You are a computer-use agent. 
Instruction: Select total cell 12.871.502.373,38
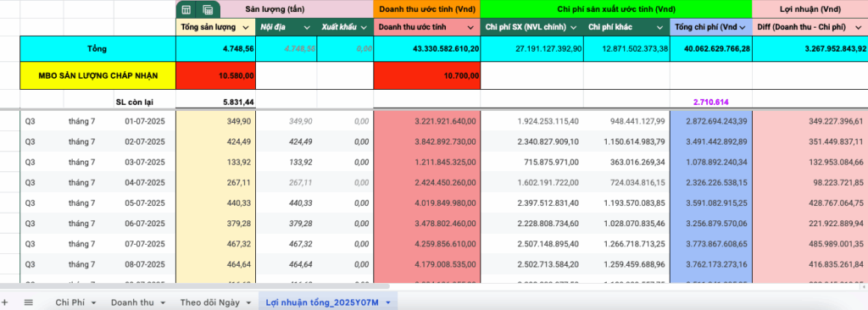pos(626,49)
